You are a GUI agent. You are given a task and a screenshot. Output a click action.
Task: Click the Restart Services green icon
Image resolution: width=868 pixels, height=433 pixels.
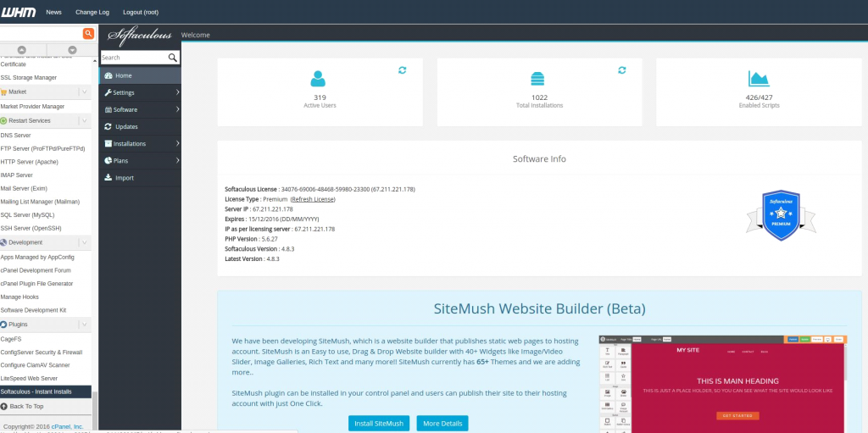[x=4, y=120]
